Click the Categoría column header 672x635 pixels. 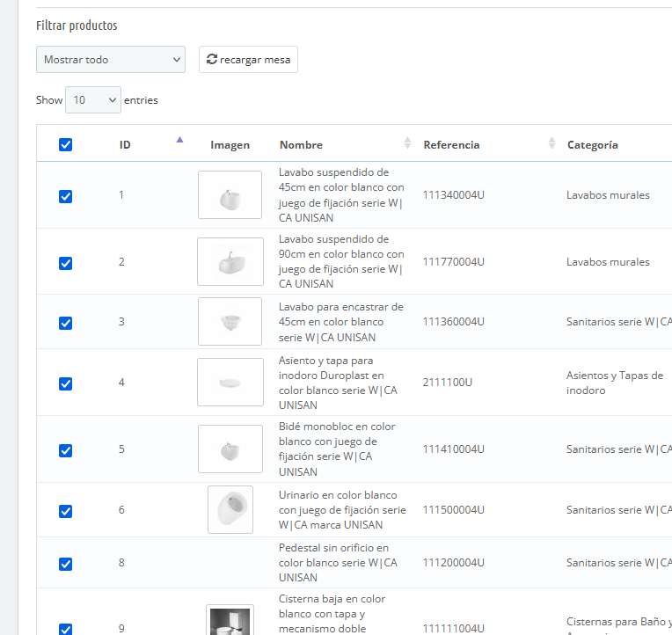click(592, 145)
